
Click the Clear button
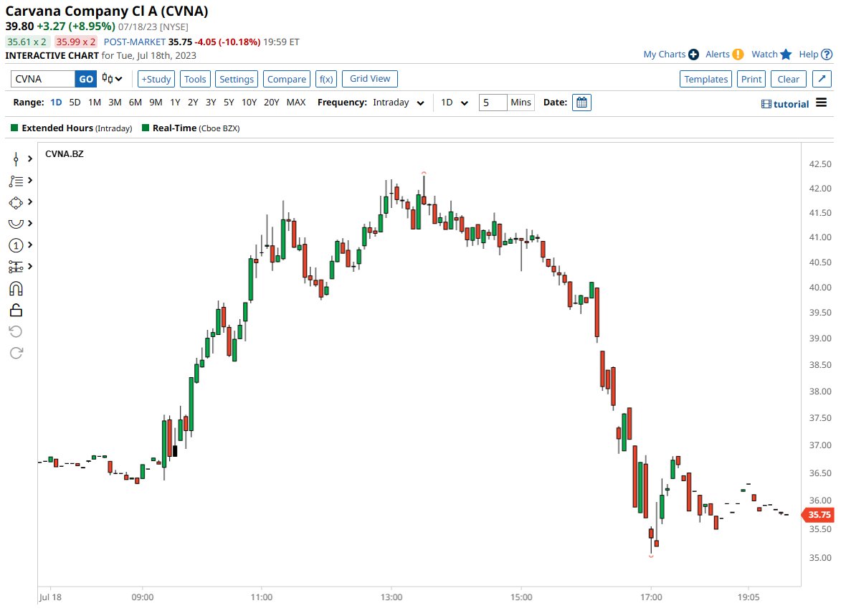coord(788,79)
